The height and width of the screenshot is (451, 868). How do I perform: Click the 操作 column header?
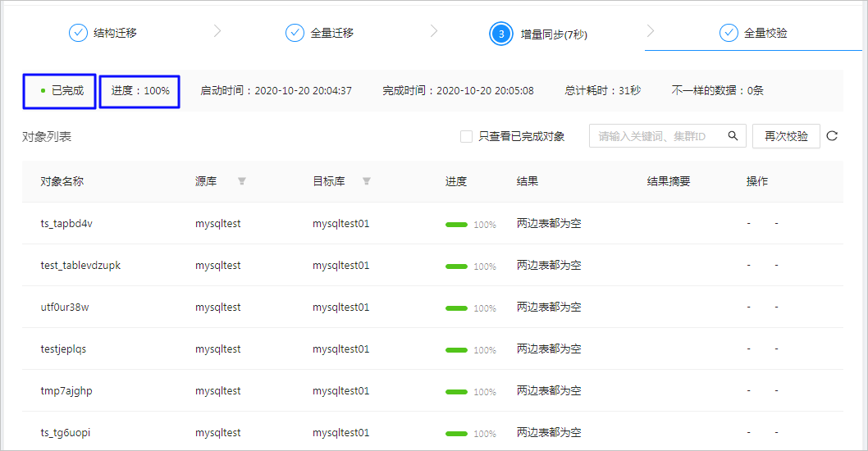click(757, 181)
